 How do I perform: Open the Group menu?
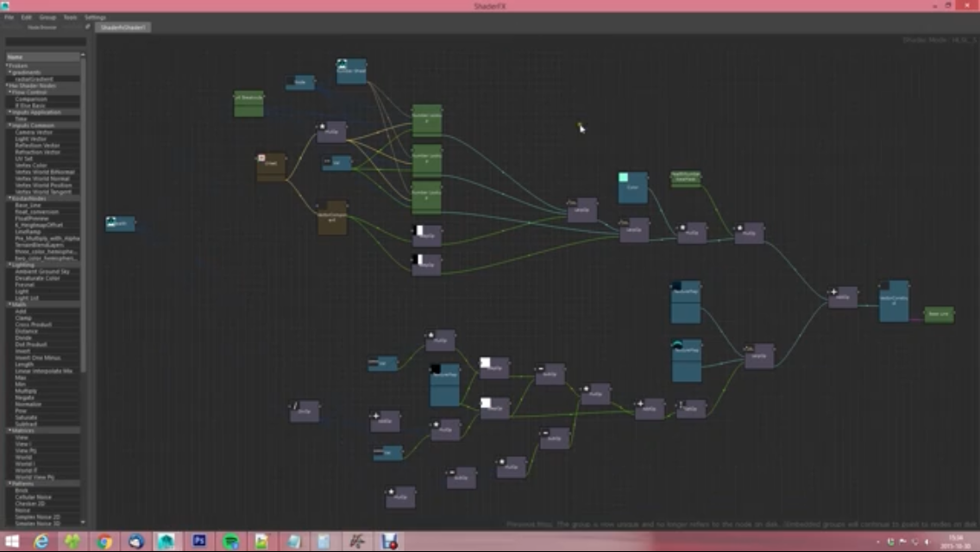[x=47, y=17]
